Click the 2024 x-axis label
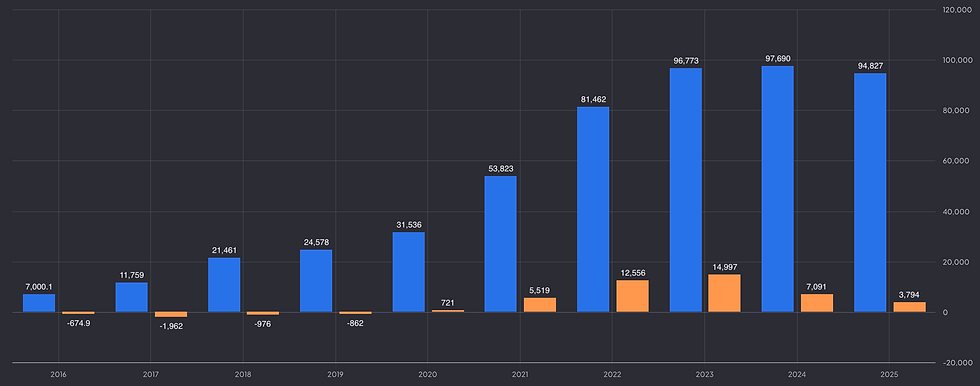The height and width of the screenshot is (386, 980). click(x=797, y=374)
